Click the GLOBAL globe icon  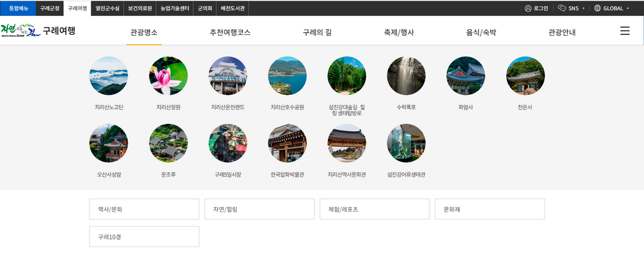(597, 8)
